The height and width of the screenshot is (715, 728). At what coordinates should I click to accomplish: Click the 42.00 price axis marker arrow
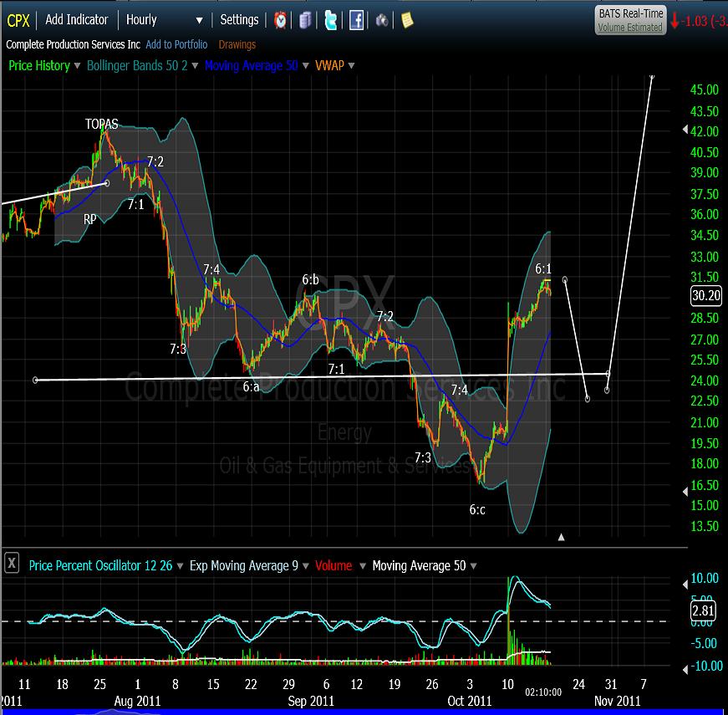pyautogui.click(x=685, y=130)
